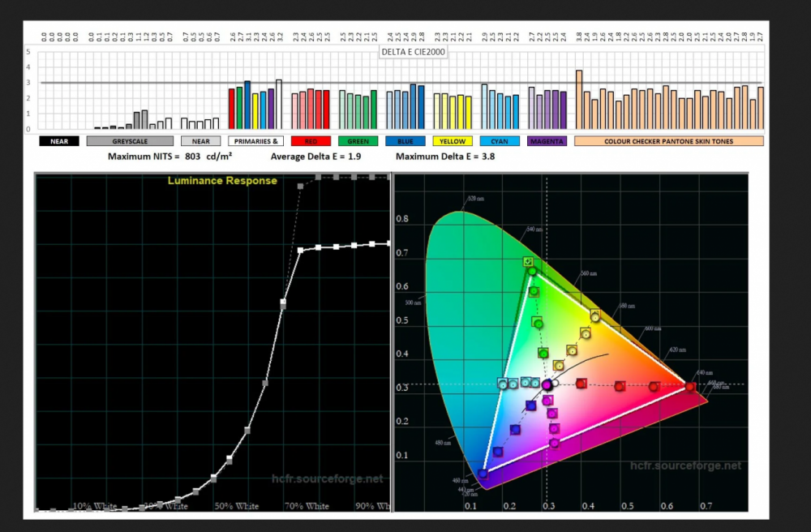Open hcfr.sourceforge.net link in luminance chart
This screenshot has width=811, height=532.
[326, 479]
